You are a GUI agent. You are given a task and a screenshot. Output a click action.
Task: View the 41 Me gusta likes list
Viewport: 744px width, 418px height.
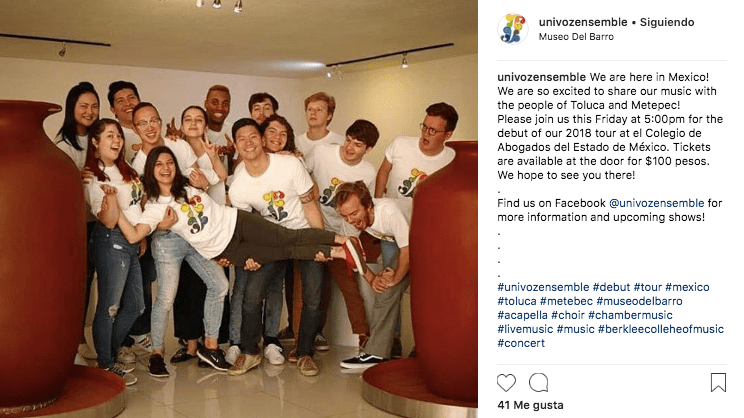click(530, 405)
